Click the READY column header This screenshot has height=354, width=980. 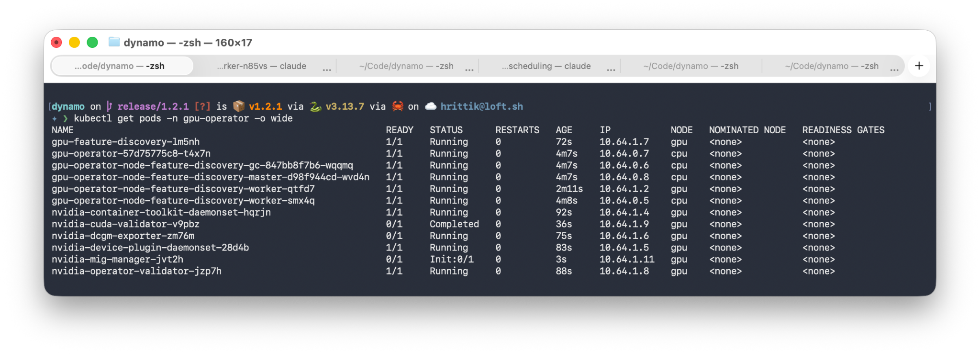(400, 130)
